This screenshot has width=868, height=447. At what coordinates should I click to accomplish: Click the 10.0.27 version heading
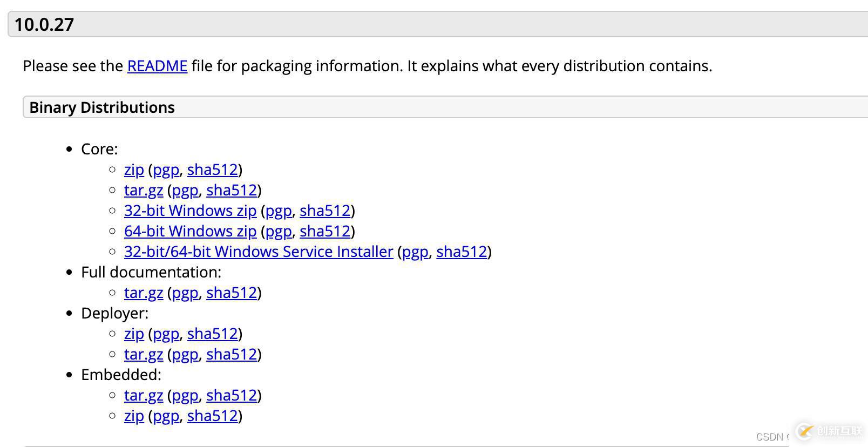[44, 24]
